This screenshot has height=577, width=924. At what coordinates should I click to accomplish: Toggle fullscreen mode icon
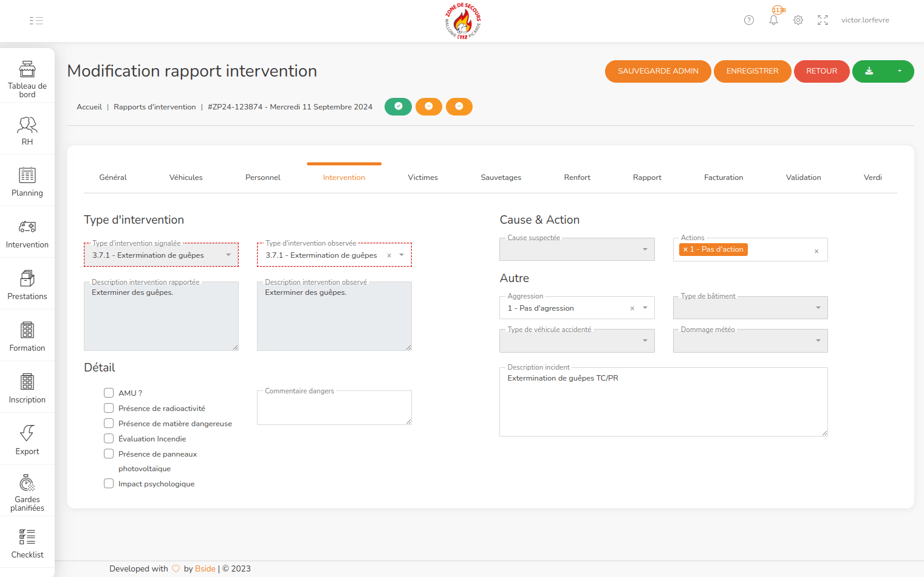click(x=823, y=20)
